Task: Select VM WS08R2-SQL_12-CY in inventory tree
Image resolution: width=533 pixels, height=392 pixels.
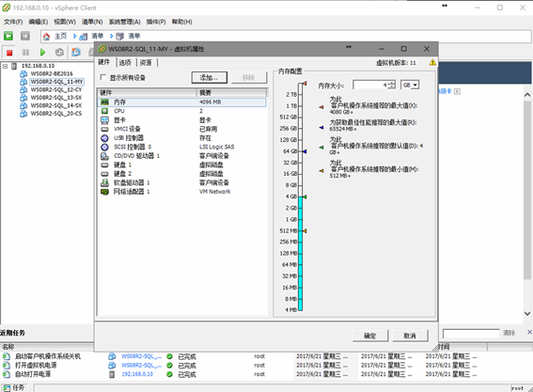Action: click(x=56, y=89)
